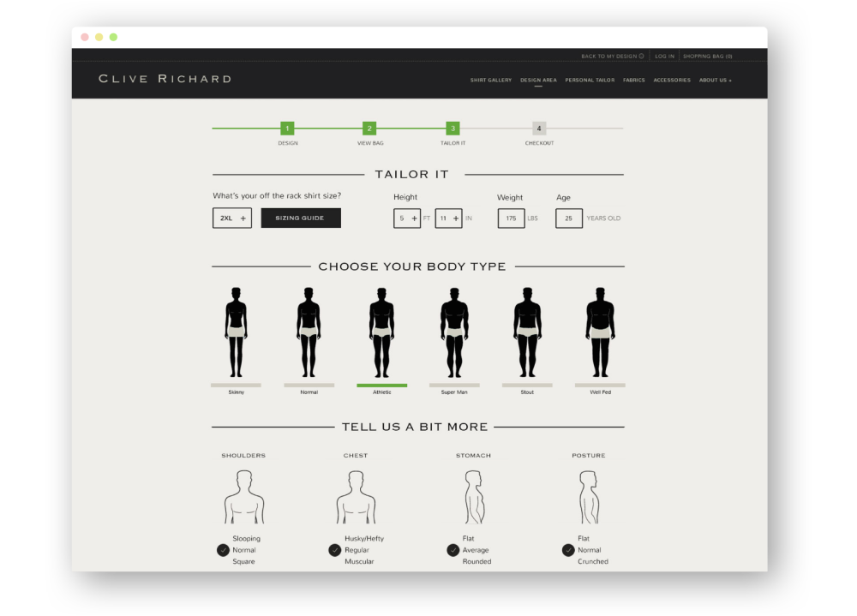857x616 pixels.
Task: Expand the height feet selector
Action: pos(407,218)
